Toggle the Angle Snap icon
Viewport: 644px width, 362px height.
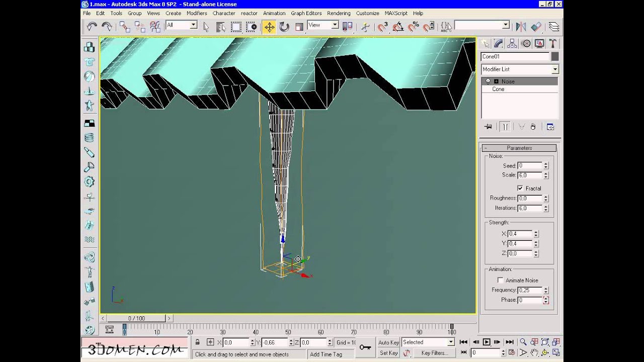(398, 27)
